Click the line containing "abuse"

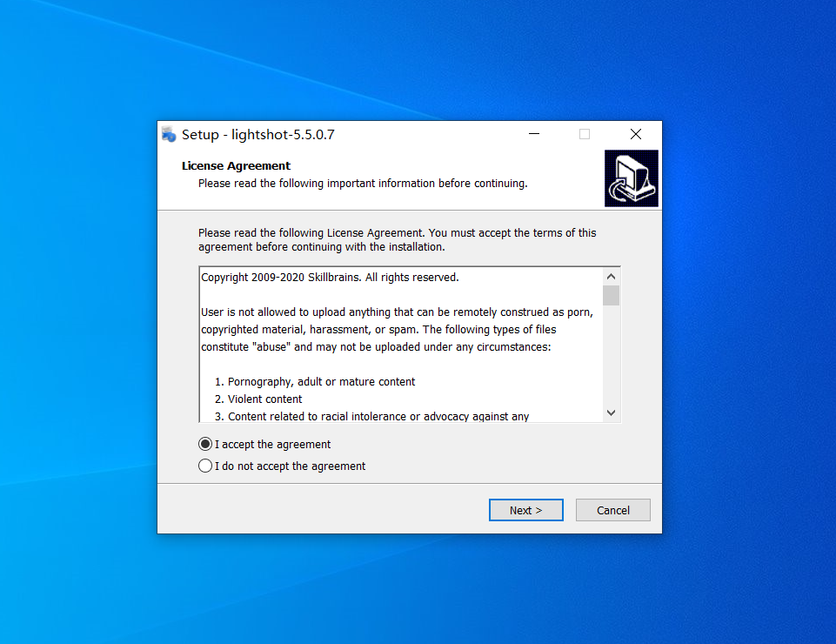[376, 347]
